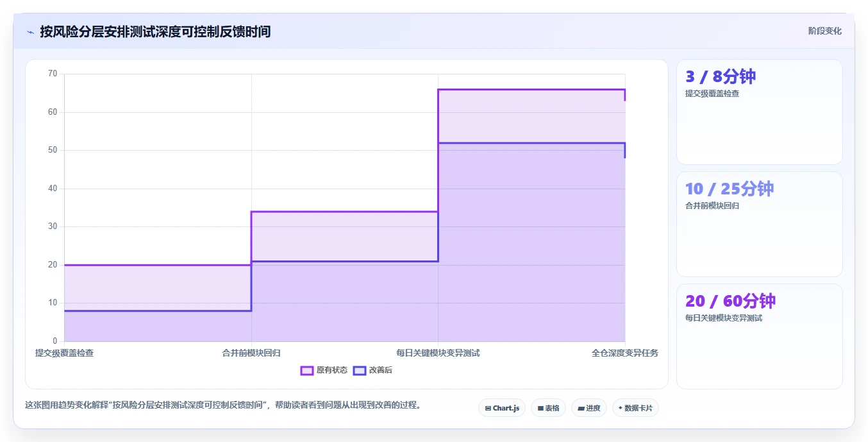Click the y-axis value 10

point(53,303)
